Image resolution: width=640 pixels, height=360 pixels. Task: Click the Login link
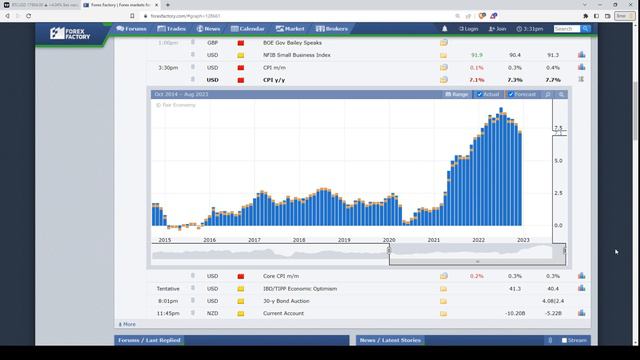(469, 29)
